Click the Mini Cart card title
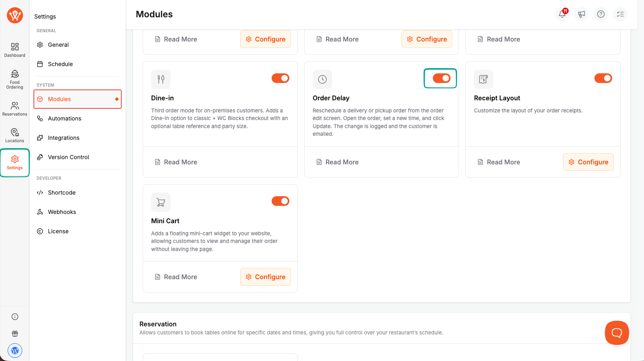644x361 pixels. 165,221
